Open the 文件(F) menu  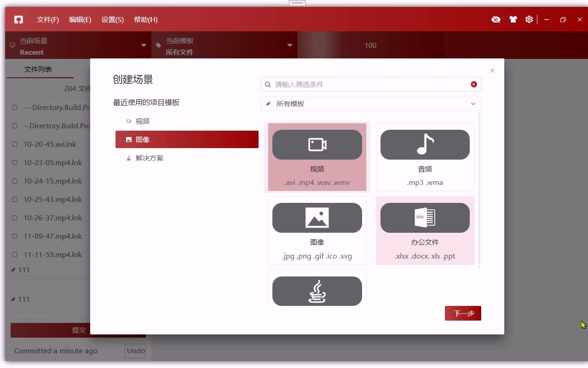(47, 19)
